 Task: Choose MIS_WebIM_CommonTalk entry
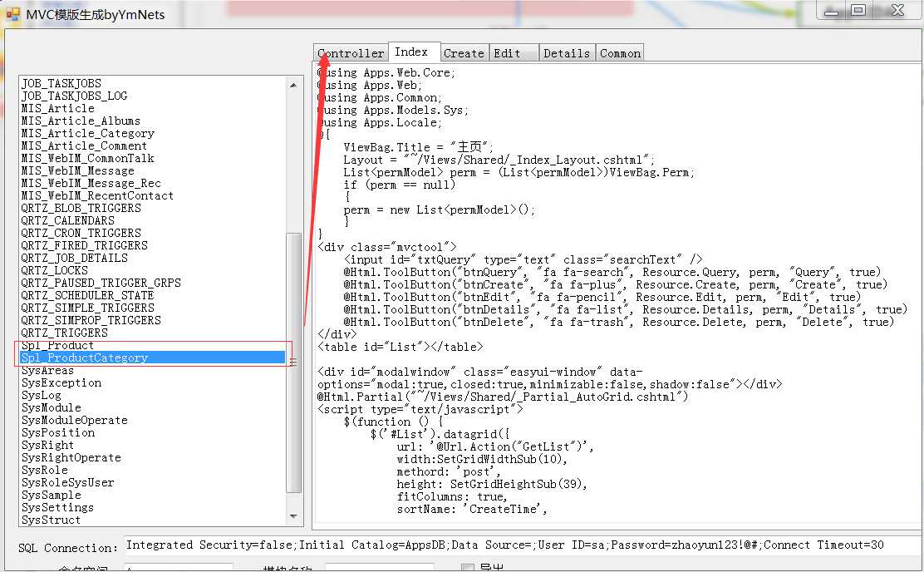click(88, 158)
